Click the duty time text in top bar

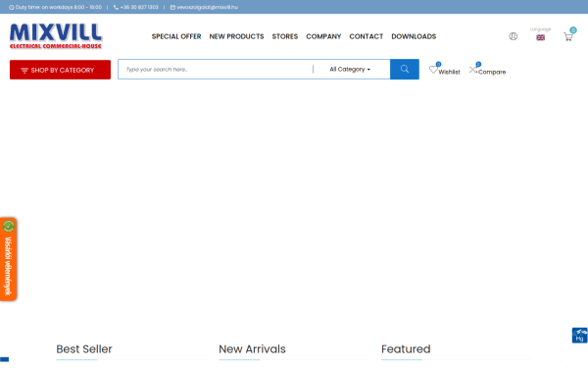[x=58, y=7]
